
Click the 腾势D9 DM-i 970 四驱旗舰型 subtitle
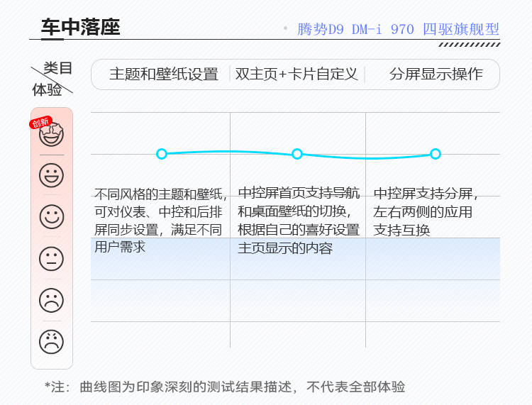click(398, 29)
